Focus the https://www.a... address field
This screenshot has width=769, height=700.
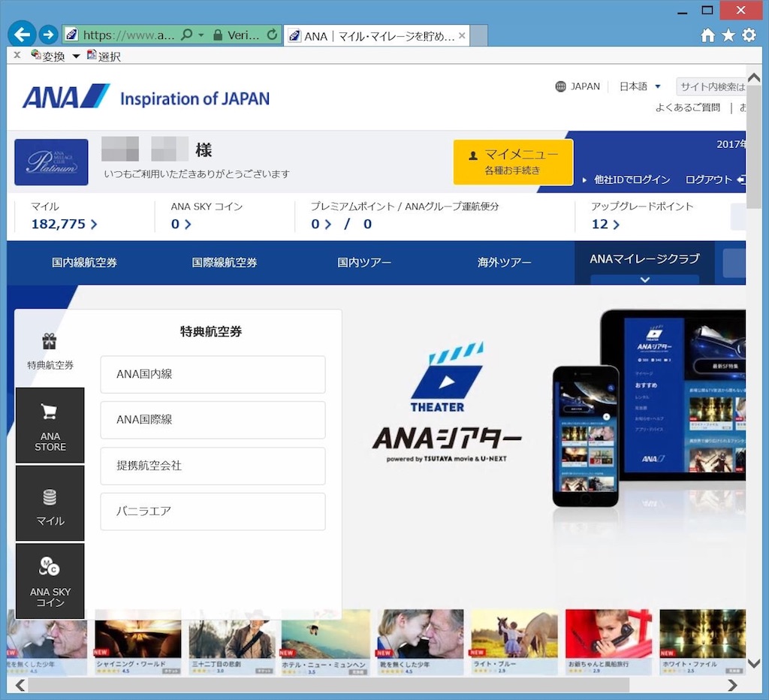[128, 35]
